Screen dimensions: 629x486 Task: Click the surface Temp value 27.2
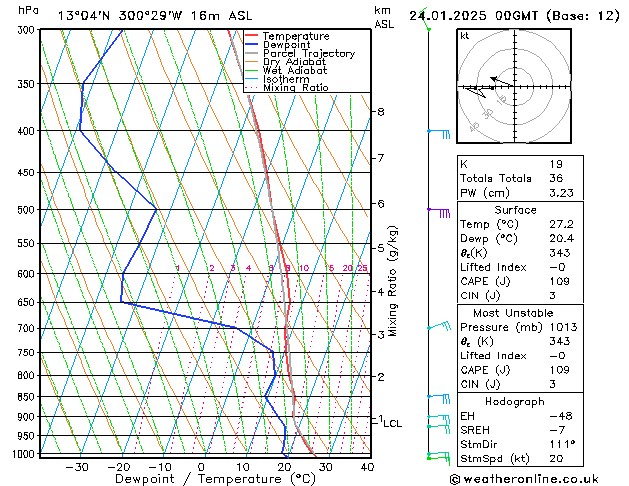tap(561, 224)
